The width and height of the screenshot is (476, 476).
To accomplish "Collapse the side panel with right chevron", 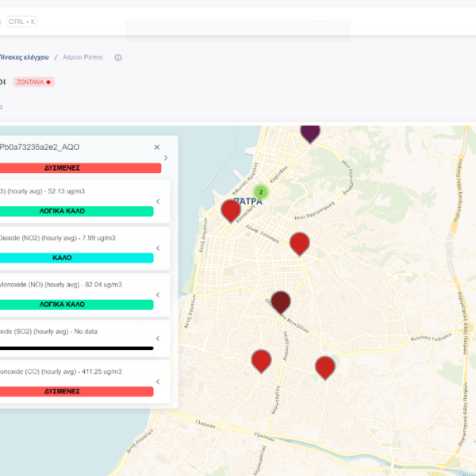I will pos(165,158).
